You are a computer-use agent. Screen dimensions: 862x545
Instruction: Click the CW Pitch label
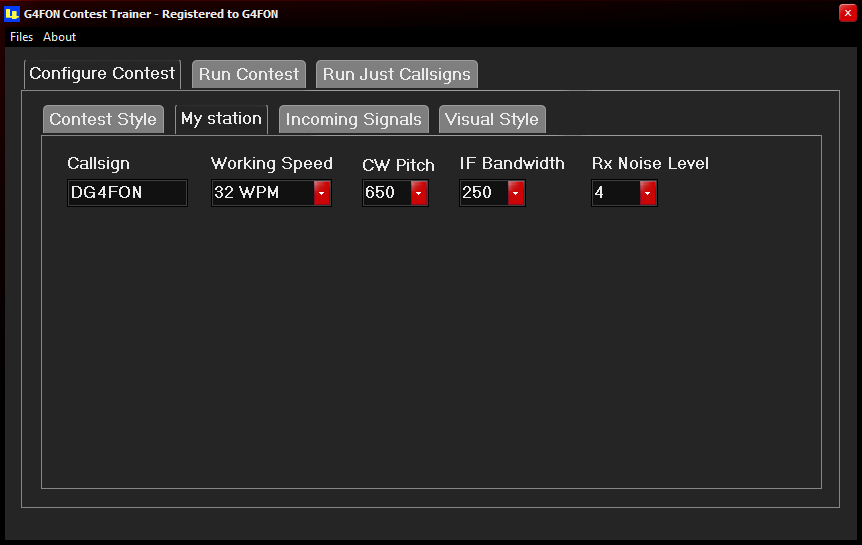point(398,164)
